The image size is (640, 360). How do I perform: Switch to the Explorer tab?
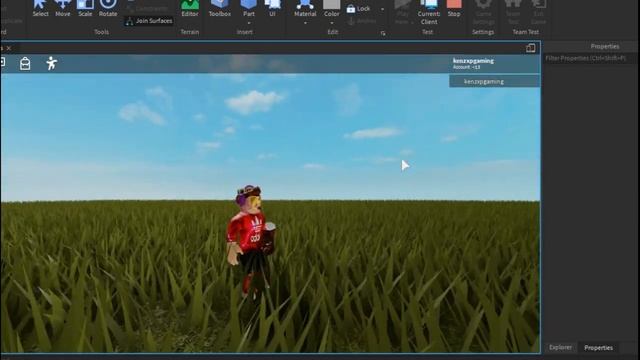(560, 347)
